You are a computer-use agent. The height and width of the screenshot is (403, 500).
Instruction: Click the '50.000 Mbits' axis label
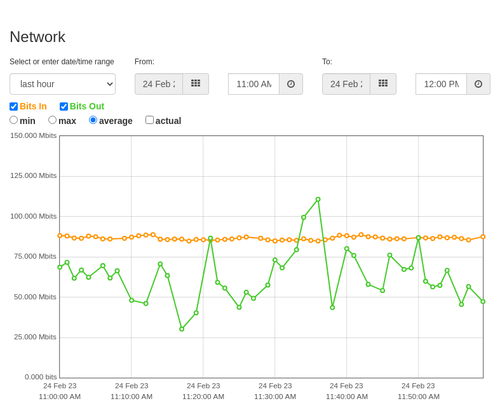pos(35,297)
